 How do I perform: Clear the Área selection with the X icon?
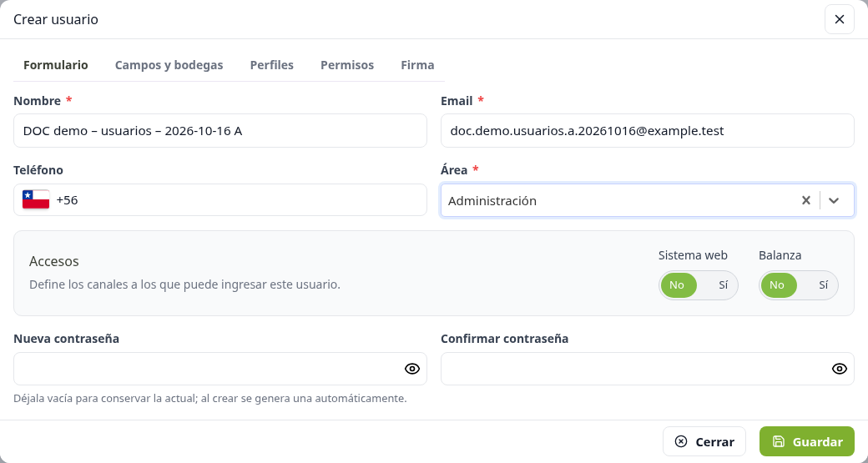point(806,200)
